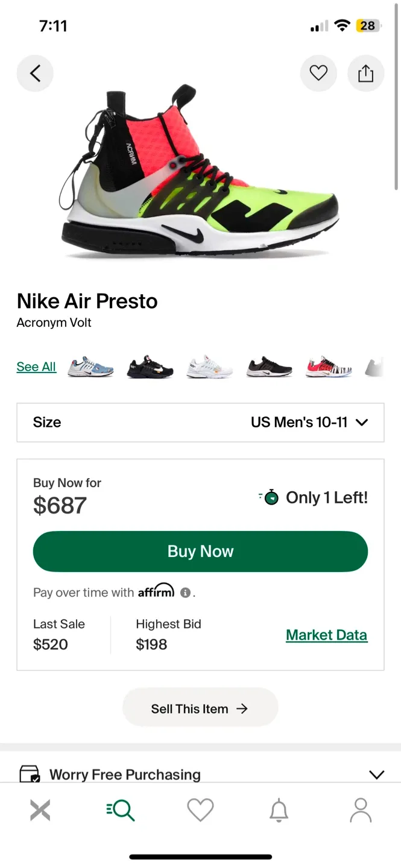
Task: Open the profile icon in bottom navigation
Action: (x=360, y=810)
